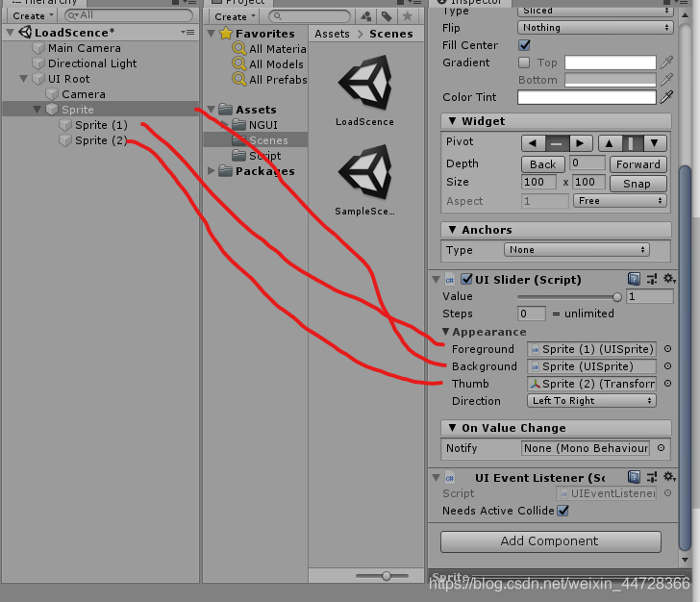700x602 pixels.
Task: Select Main Camera in Hierarchy
Action: [85, 48]
